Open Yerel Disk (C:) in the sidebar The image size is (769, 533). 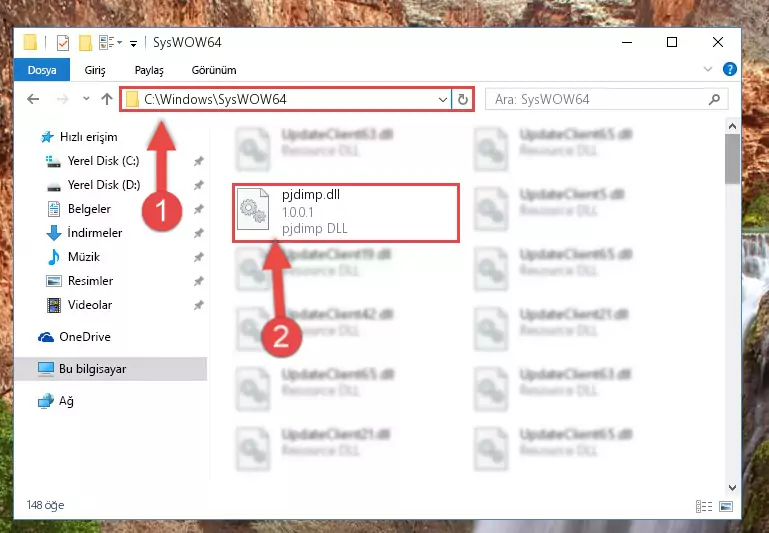tap(103, 161)
